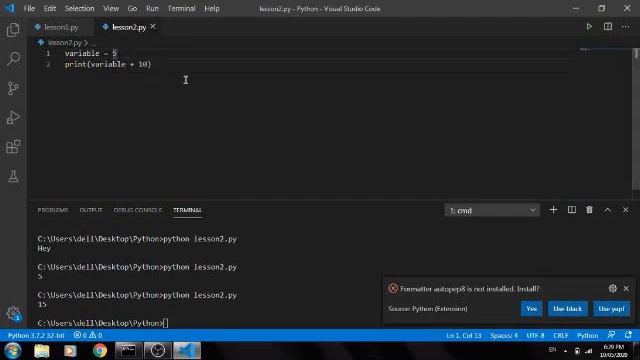Open the Test flask view
This screenshot has width=640, height=360.
pyautogui.click(x=13, y=176)
